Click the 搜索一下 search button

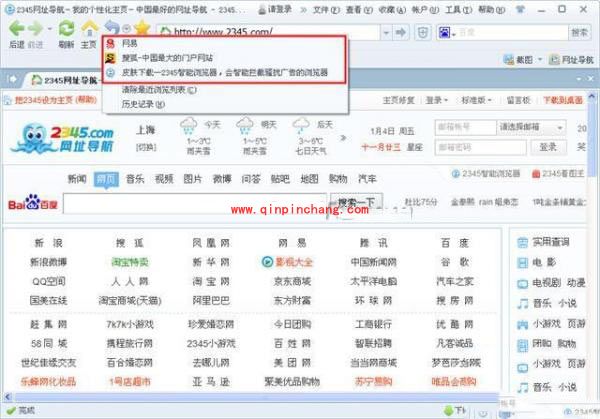coord(356,205)
